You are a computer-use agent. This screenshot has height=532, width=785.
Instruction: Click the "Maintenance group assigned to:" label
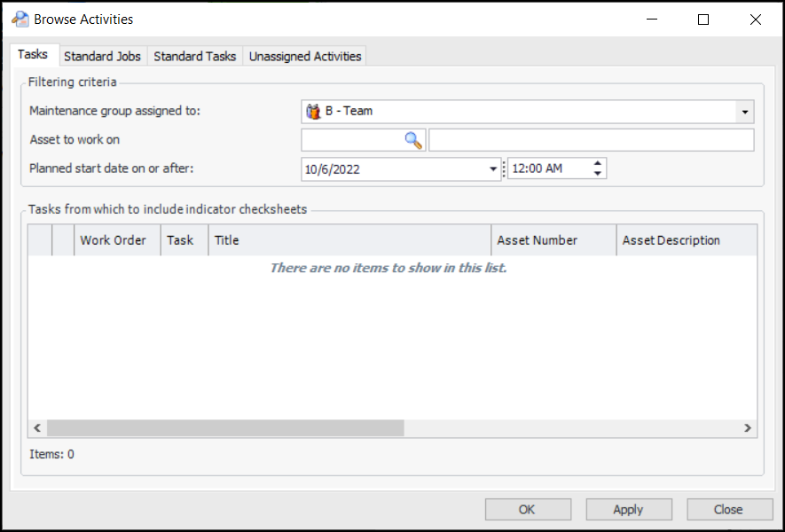click(114, 111)
